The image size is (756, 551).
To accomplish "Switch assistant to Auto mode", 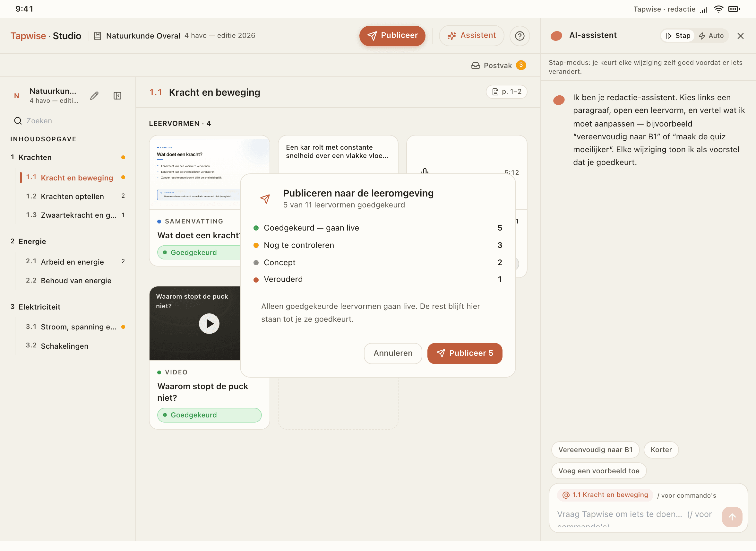I will click(711, 36).
